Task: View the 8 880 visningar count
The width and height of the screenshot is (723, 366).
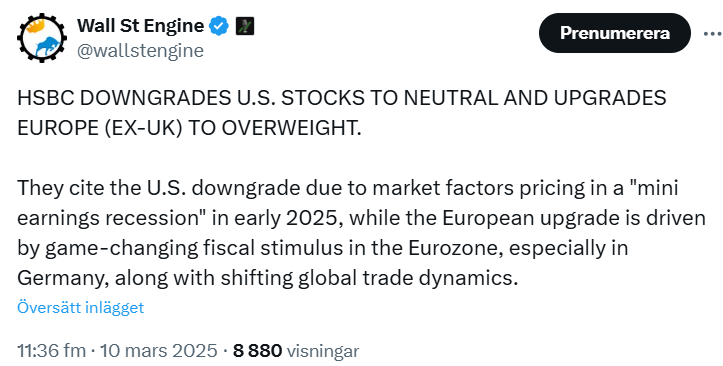Action: point(296,351)
